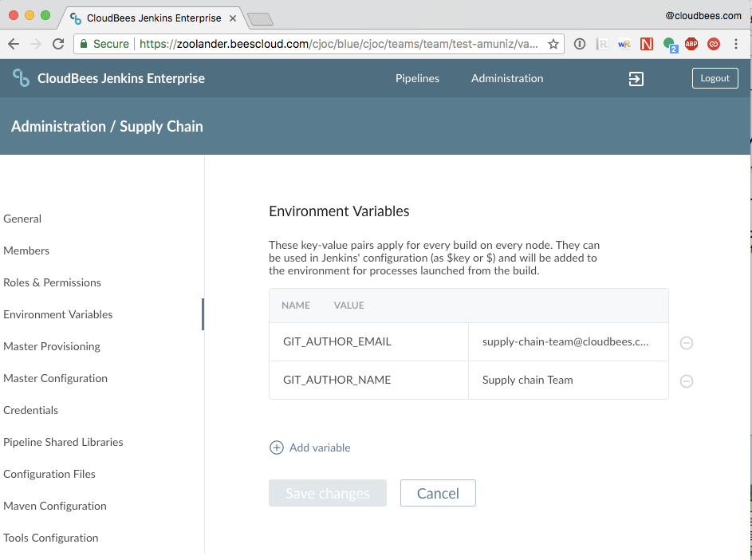Click the circled info extension icon
This screenshot has width=752, height=560.
coord(579,44)
